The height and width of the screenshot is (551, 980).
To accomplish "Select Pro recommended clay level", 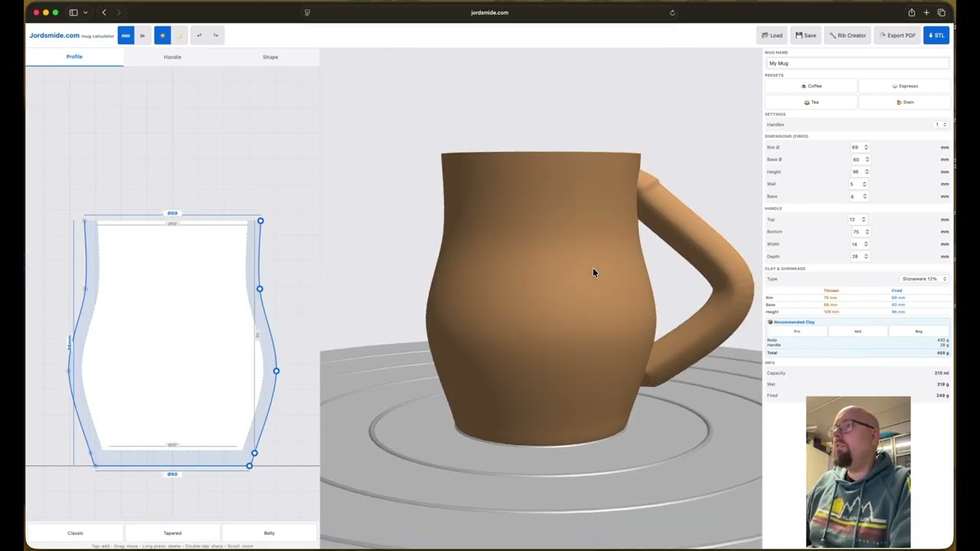I will pos(797,331).
